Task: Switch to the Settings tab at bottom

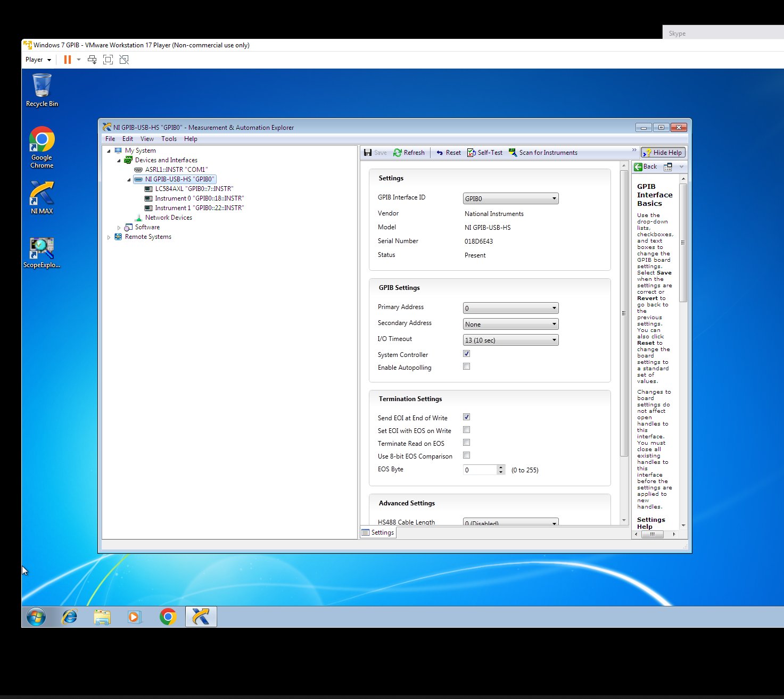Action: click(378, 532)
